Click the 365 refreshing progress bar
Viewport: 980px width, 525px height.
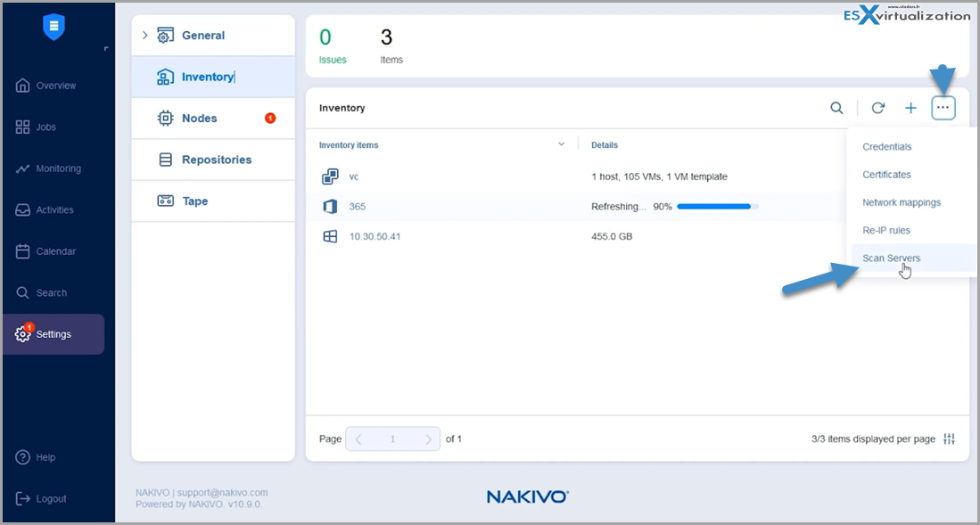tap(718, 206)
